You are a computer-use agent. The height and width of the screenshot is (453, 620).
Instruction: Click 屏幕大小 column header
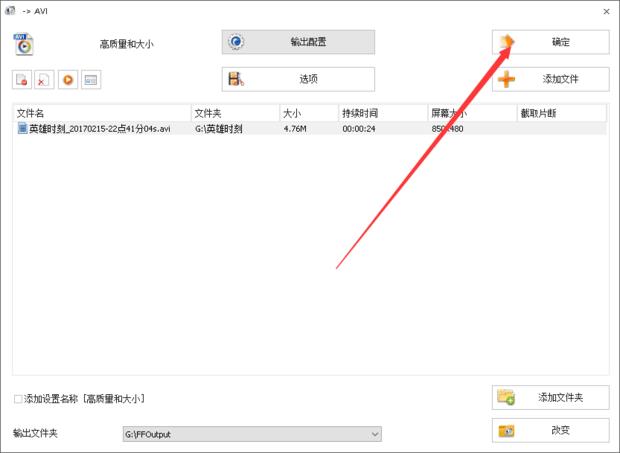[470, 113]
